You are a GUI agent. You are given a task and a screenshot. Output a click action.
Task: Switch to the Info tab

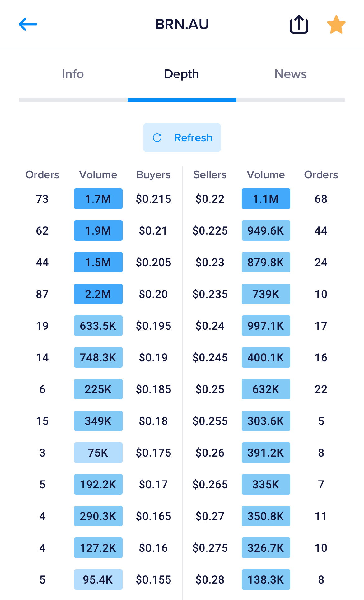click(x=73, y=74)
